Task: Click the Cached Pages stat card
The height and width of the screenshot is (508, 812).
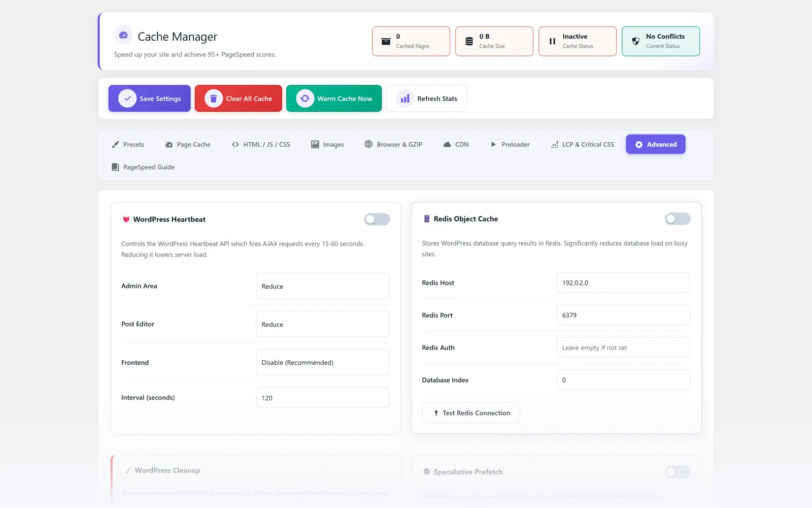Action: point(411,41)
